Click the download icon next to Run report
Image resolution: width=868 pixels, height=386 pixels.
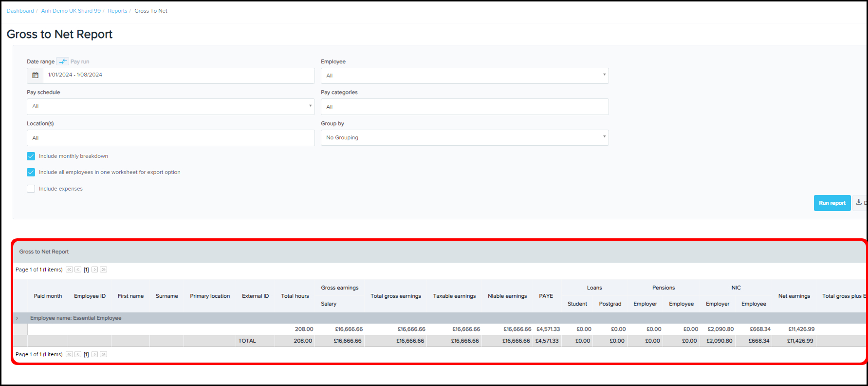pos(859,203)
